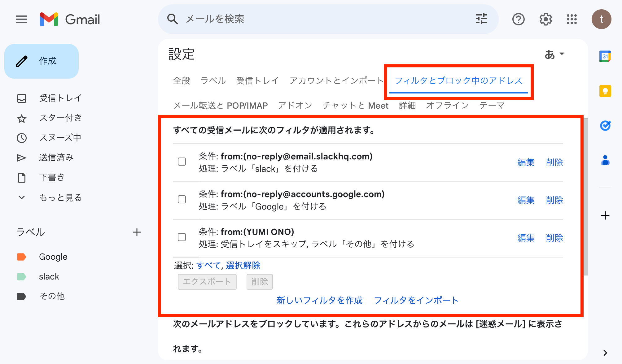Open the help question mark icon
Screen dimensions: 622x364
tap(518, 19)
